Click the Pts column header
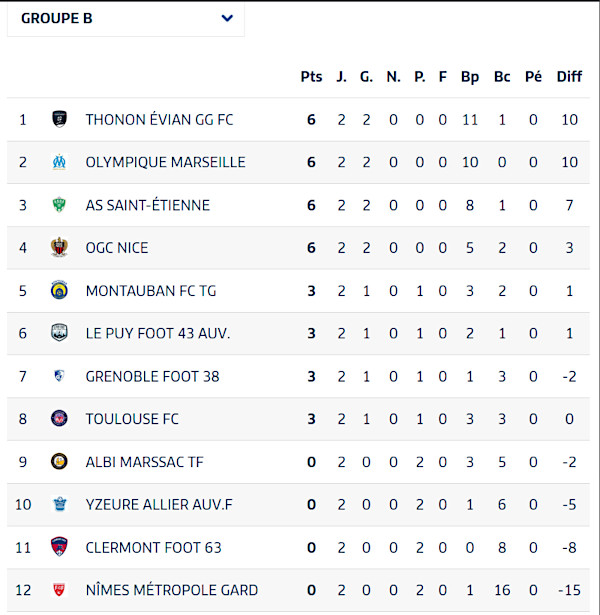Image resolution: width=600 pixels, height=615 pixels. coord(311,77)
